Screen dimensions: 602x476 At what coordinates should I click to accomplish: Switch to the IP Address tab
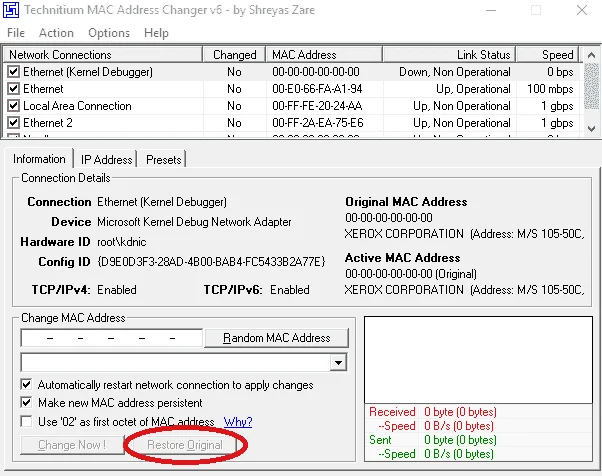pos(106,160)
